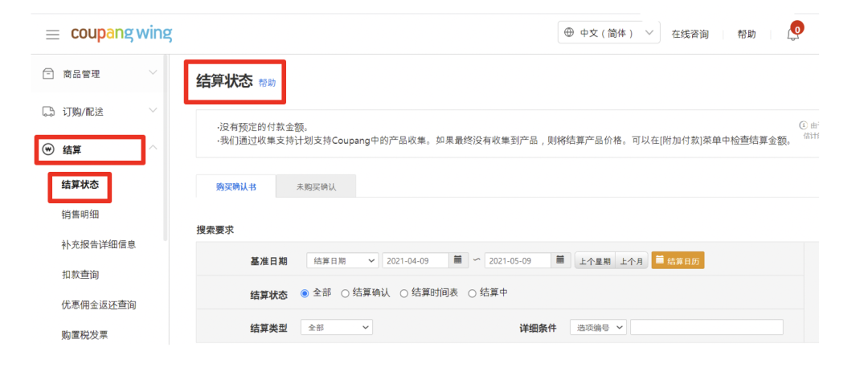Select the 全部 settlement status radio
The image size is (868, 392).
point(305,293)
